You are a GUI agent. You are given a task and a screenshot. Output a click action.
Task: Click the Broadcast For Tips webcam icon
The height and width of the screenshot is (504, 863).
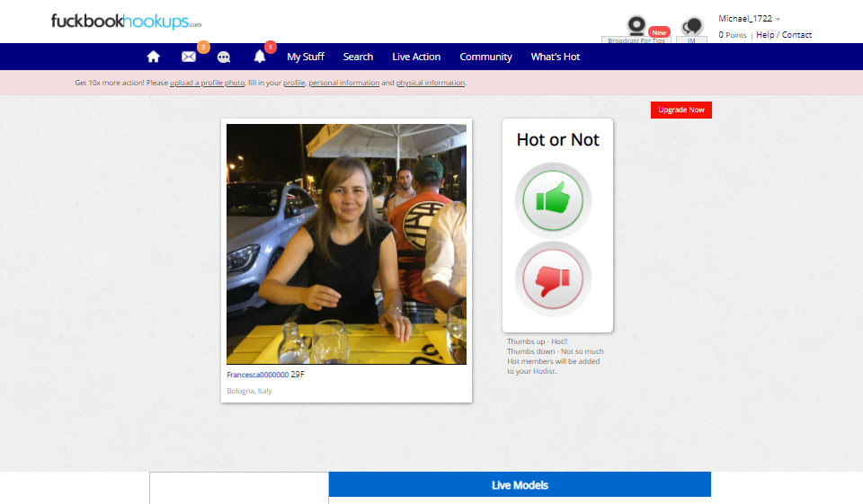(x=636, y=28)
